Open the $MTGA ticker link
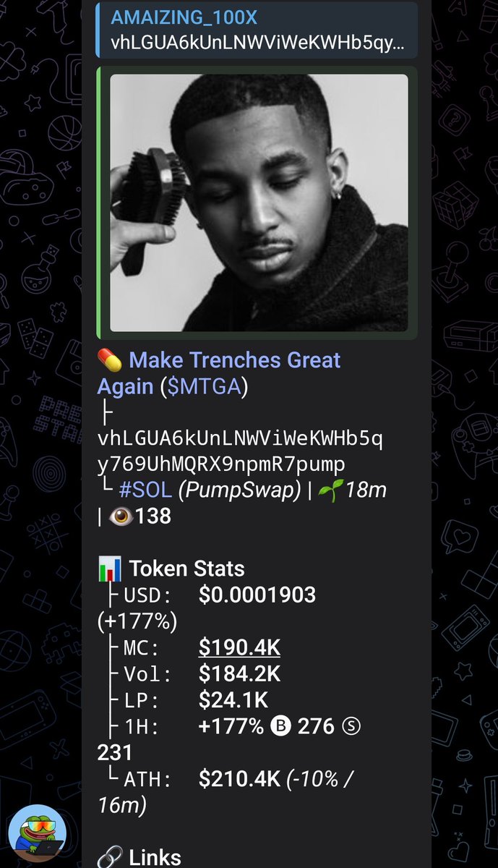 tap(204, 386)
